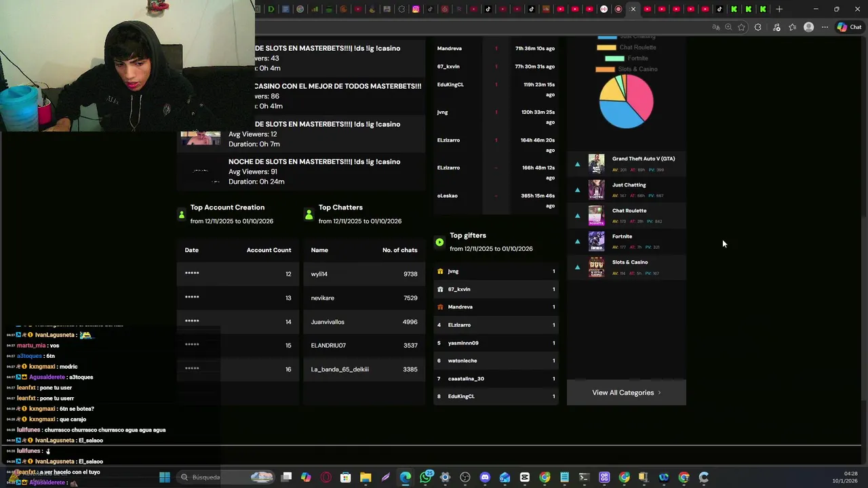Click the translate page icon
This screenshot has width=868, height=488.
coord(716,27)
